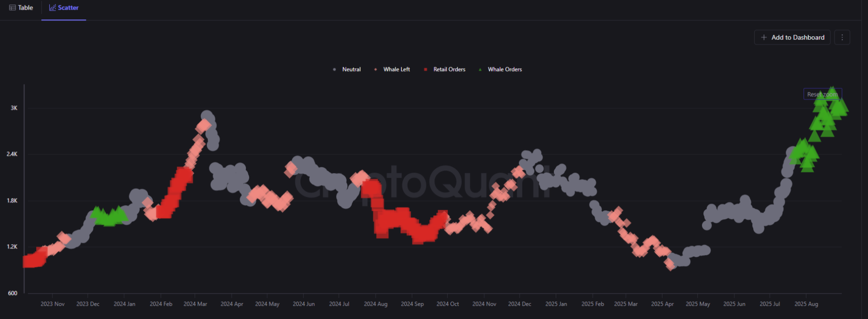Hide the Retail Orders series via legend
Screen dimensions: 868x319
(x=449, y=69)
